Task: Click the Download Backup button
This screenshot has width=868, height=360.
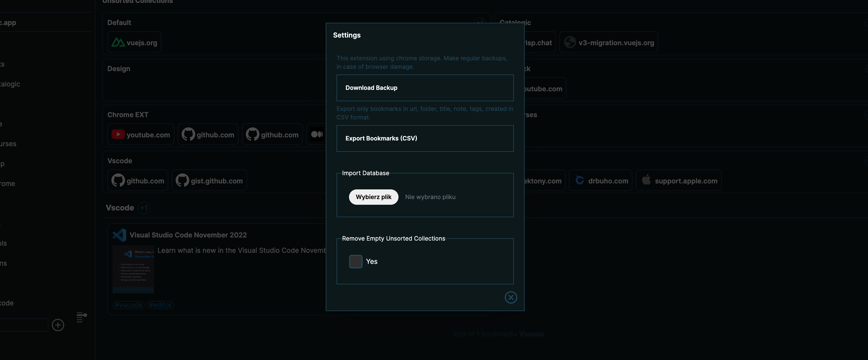Action: [425, 88]
